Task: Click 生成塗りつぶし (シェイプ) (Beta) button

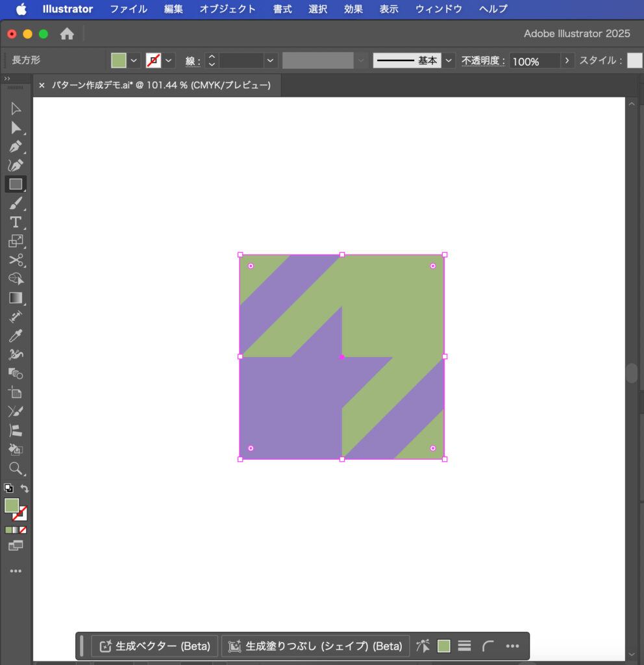Action: pyautogui.click(x=316, y=646)
